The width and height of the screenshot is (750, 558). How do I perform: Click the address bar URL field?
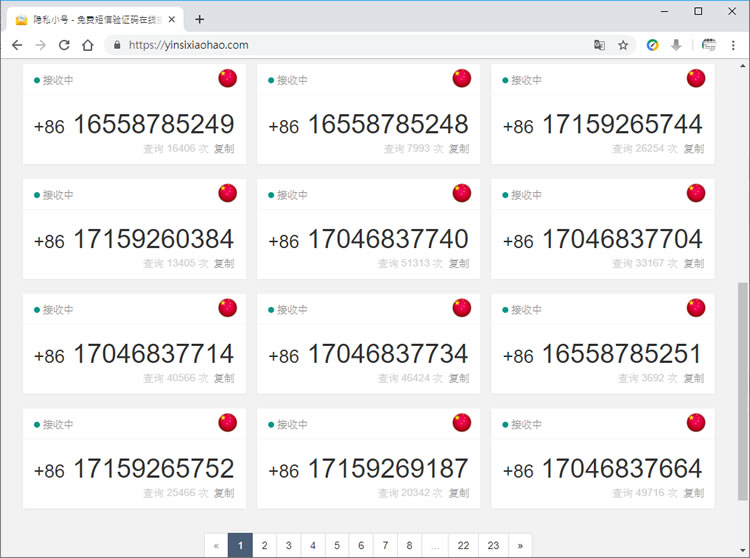350,45
